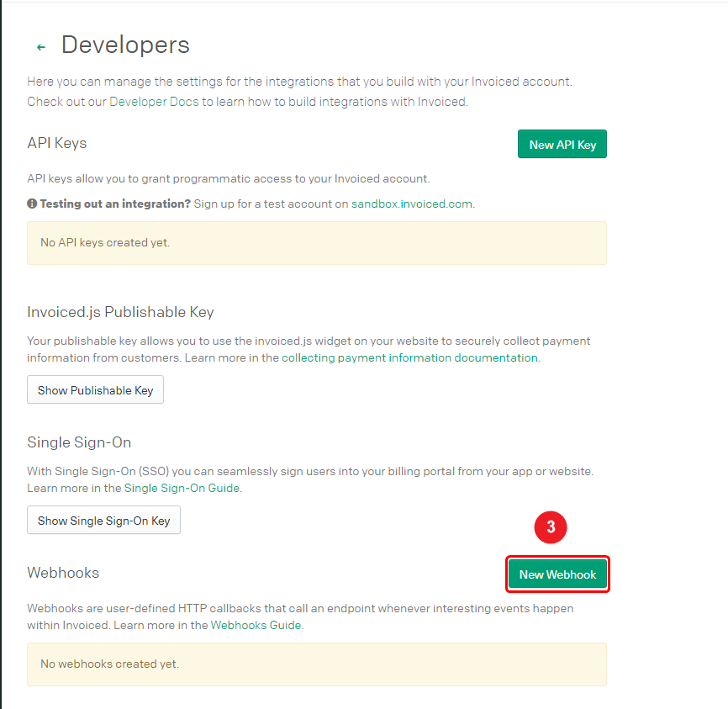
Task: Reveal the Single Sign-On Key
Action: pyautogui.click(x=103, y=521)
